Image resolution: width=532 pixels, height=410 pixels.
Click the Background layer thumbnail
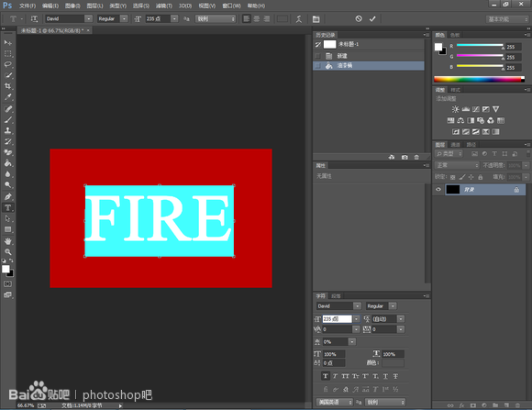click(452, 189)
